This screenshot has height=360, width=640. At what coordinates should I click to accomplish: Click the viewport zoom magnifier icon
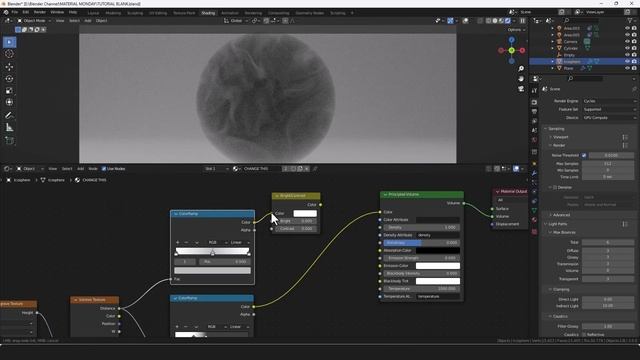(x=521, y=69)
